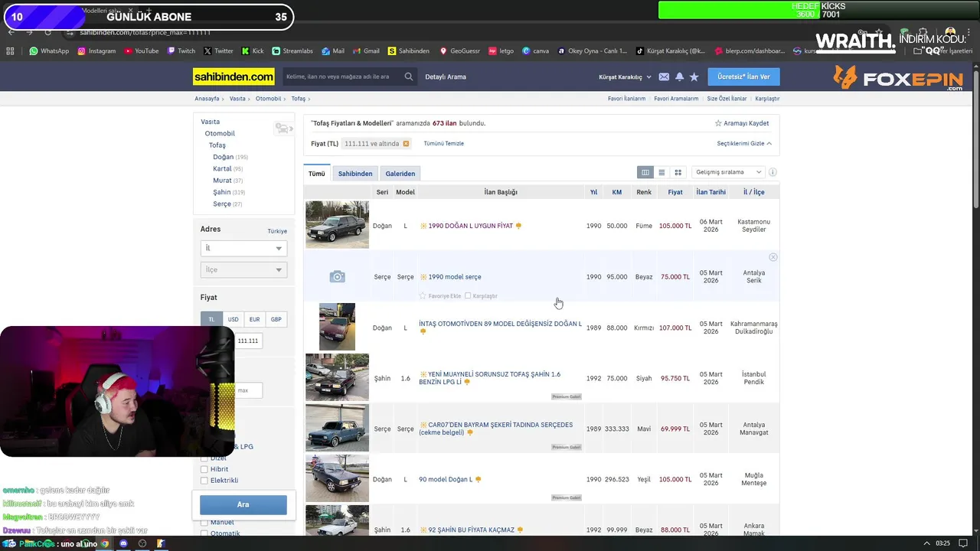Viewport: 980px width, 551px height.
Task: Tick the Karşılaştır checkbox for serçe listing
Action: pos(468,296)
